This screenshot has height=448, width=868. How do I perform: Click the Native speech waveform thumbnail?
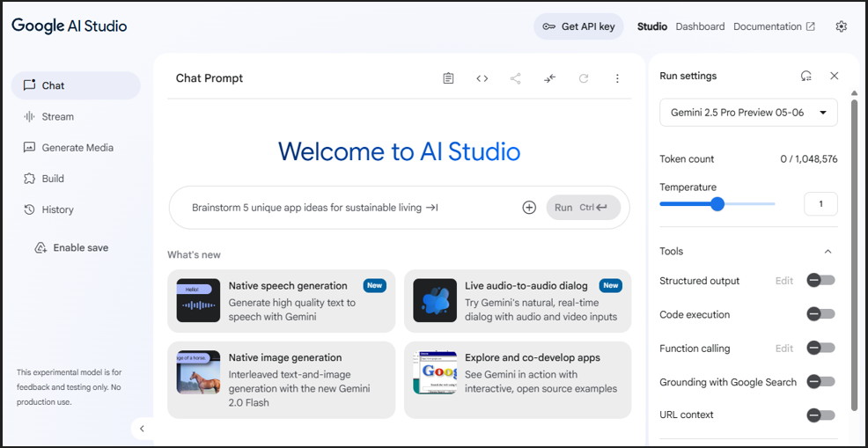pos(198,300)
